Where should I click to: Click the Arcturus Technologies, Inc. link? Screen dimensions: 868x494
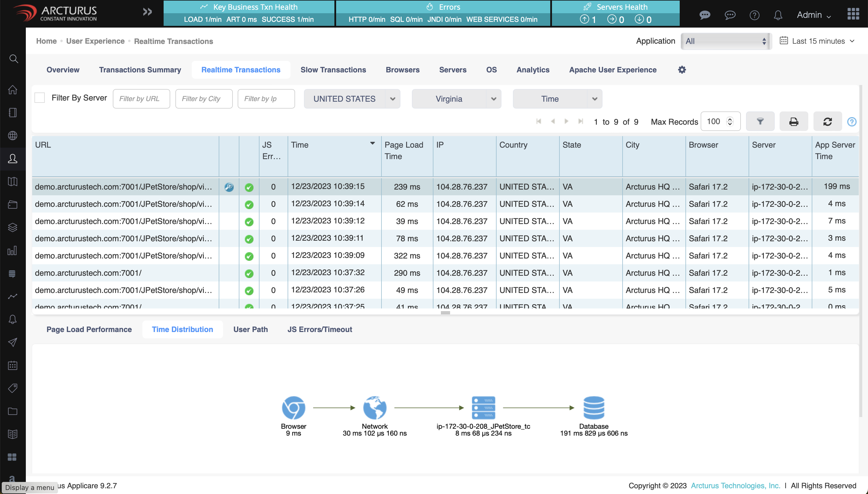[735, 485]
